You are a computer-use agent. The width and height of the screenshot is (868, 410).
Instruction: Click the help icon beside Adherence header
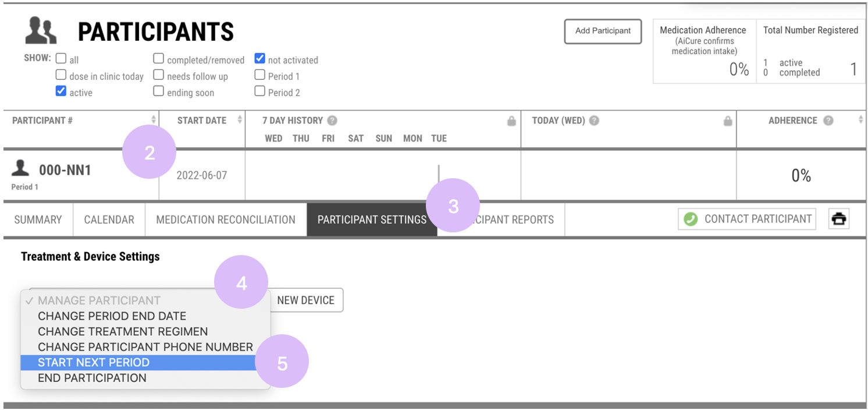click(x=828, y=121)
